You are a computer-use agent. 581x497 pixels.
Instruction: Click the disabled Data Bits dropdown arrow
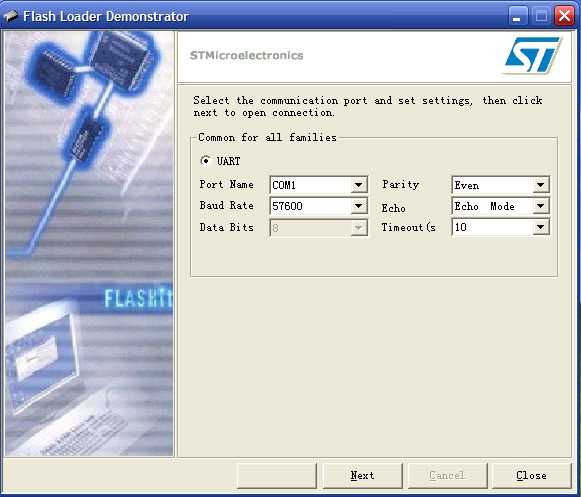[x=358, y=228]
